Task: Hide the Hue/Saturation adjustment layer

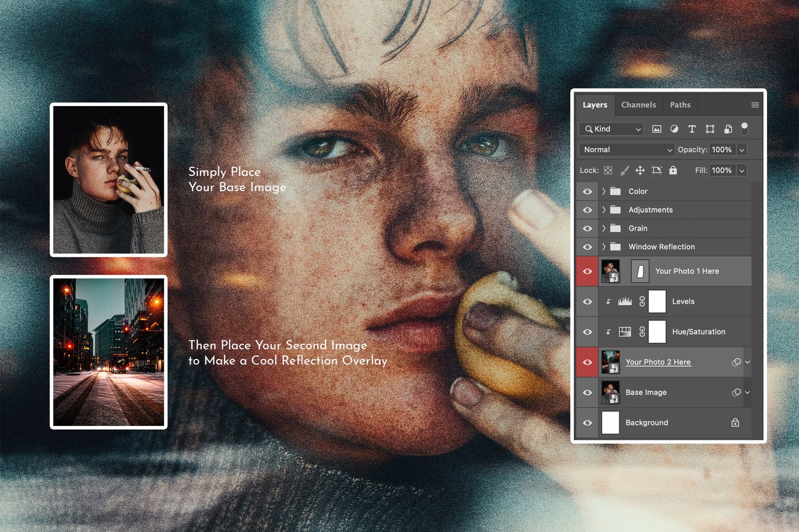Action: pos(587,332)
